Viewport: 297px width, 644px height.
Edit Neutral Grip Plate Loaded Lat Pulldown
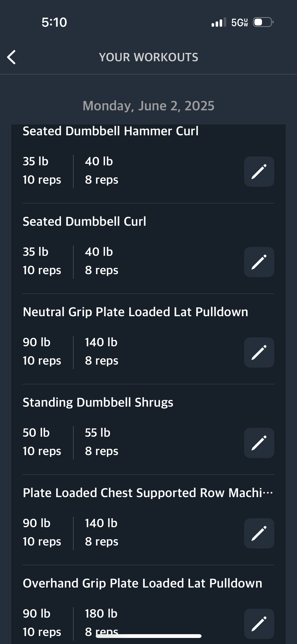259,352
